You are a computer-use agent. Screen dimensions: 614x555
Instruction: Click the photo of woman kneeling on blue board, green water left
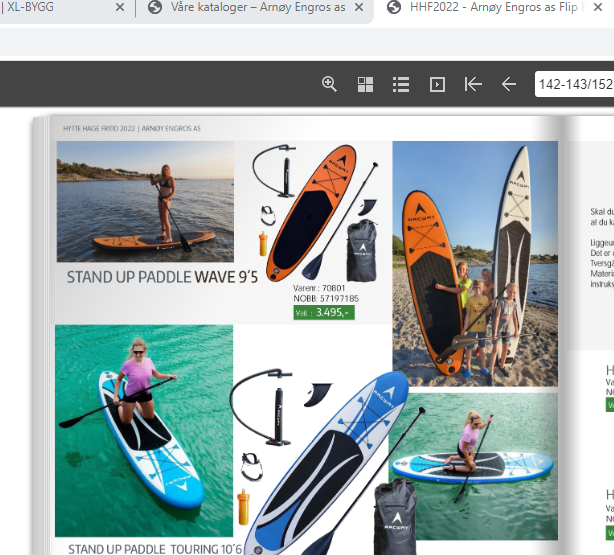point(144,430)
